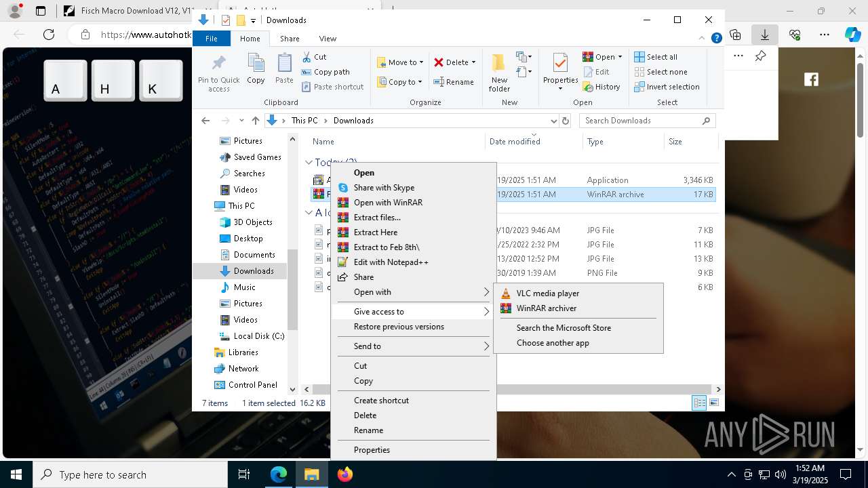Image resolution: width=868 pixels, height=488 pixels.
Task: Click the Edge browser reload icon
Action: (x=49, y=35)
